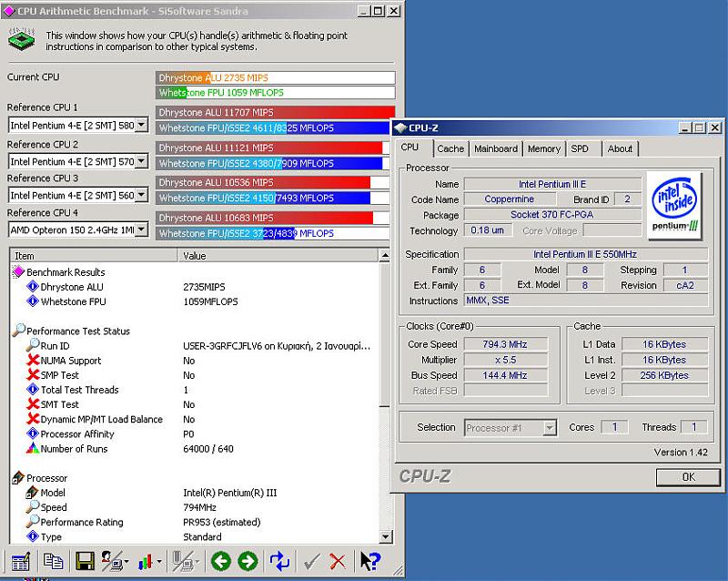Image resolution: width=728 pixels, height=581 pixels.
Task: Cancel with the red X toolbar icon
Action: [x=338, y=562]
